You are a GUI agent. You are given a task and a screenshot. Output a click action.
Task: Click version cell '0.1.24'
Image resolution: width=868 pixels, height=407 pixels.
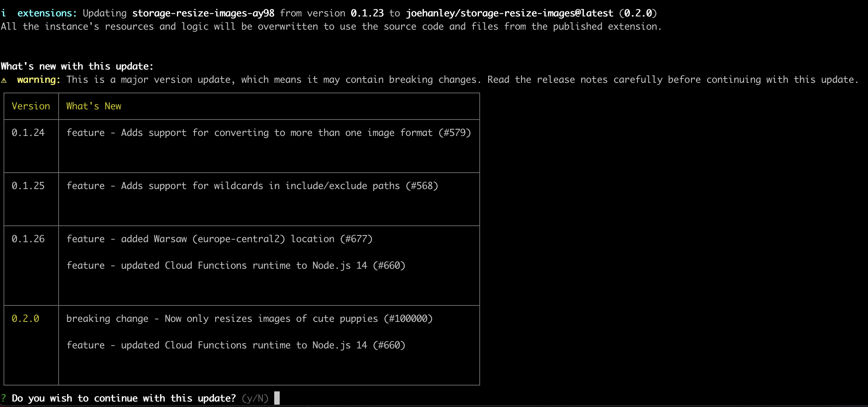28,133
